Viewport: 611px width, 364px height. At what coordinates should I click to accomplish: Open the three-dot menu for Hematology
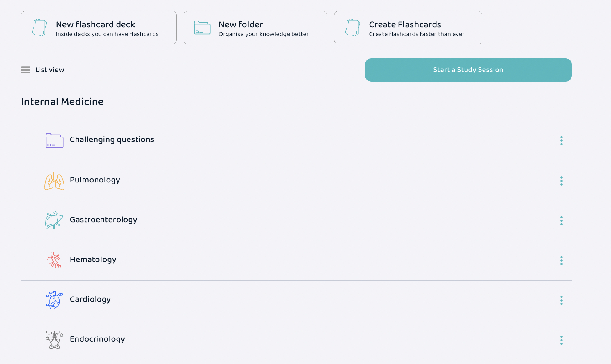pyautogui.click(x=562, y=261)
